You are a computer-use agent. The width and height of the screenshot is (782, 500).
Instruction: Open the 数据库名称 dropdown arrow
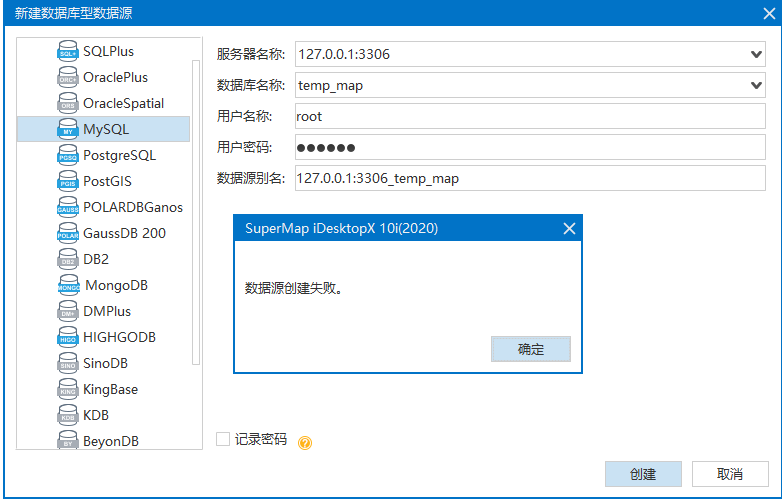pos(756,85)
